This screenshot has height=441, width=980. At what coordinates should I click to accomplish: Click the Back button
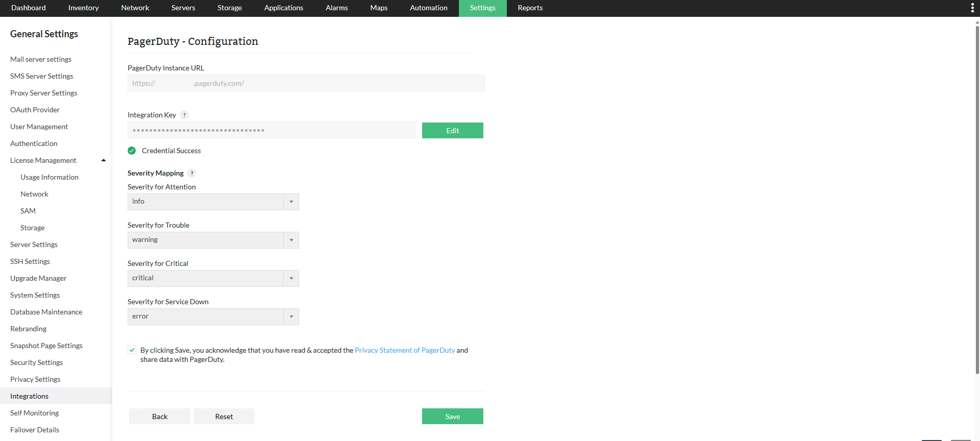[160, 416]
